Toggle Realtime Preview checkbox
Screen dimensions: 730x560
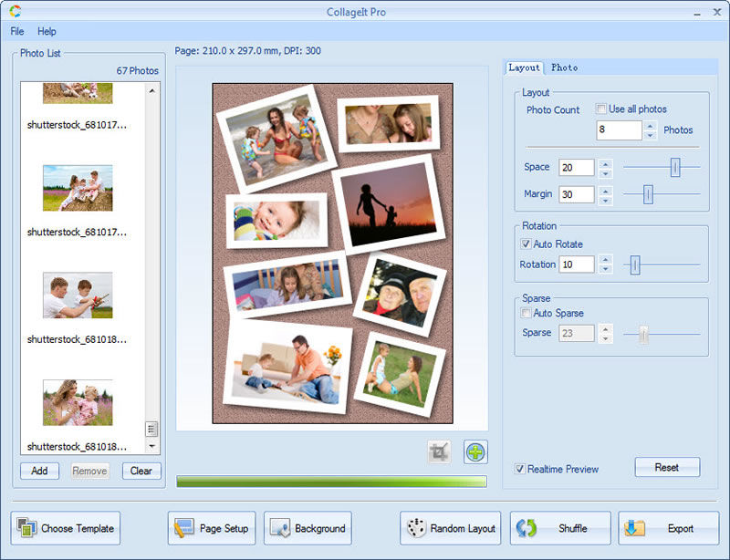click(519, 469)
